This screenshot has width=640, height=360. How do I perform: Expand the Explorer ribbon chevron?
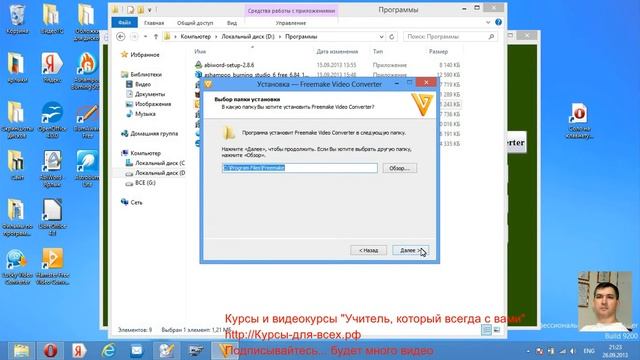[488, 22]
